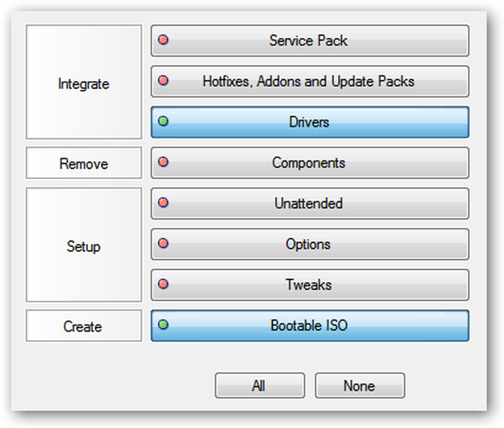The width and height of the screenshot is (504, 428).
Task: Click the green indicator dot on Drivers
Action: 163,121
